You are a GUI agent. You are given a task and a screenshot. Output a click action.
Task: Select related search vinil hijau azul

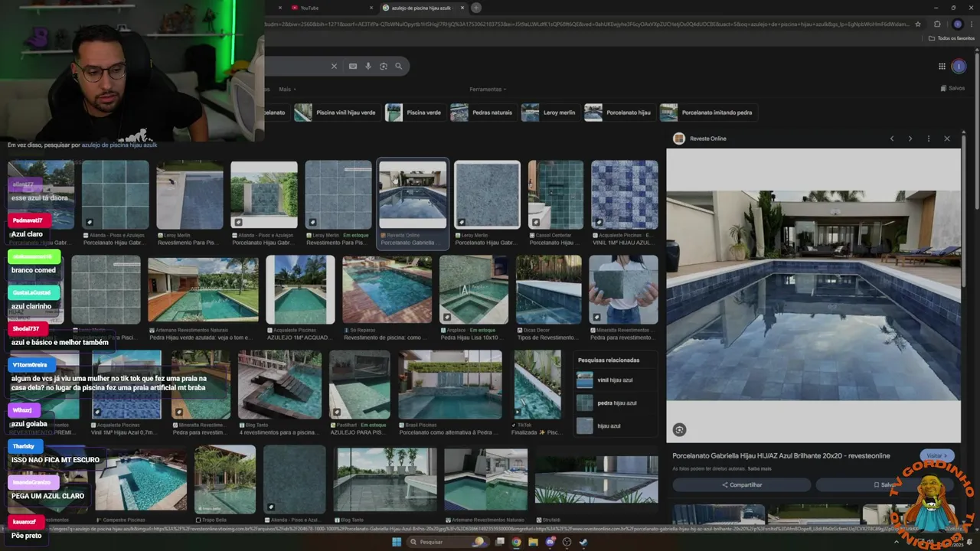click(x=616, y=380)
